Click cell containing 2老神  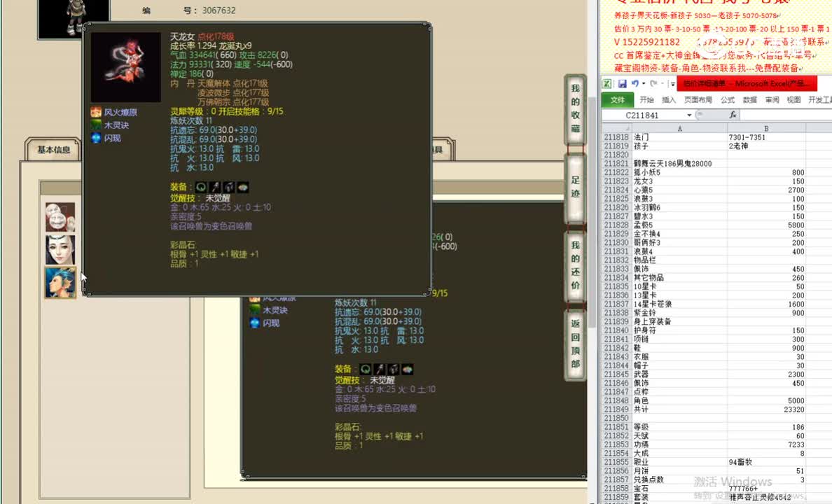pos(766,146)
